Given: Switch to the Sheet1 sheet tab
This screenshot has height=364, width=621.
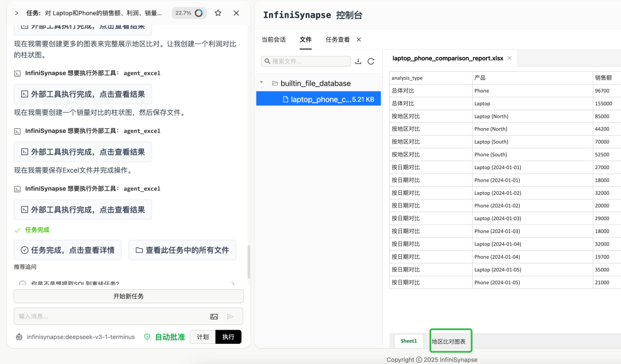Looking at the screenshot, I should coord(409,341).
